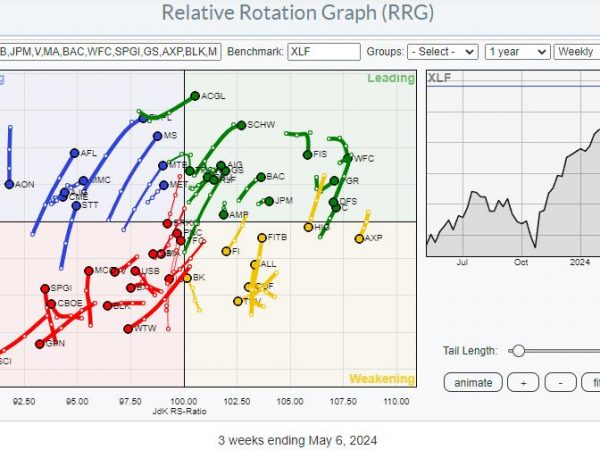
Task: Click the 2024 label on XLF chart
Action: tap(580, 262)
